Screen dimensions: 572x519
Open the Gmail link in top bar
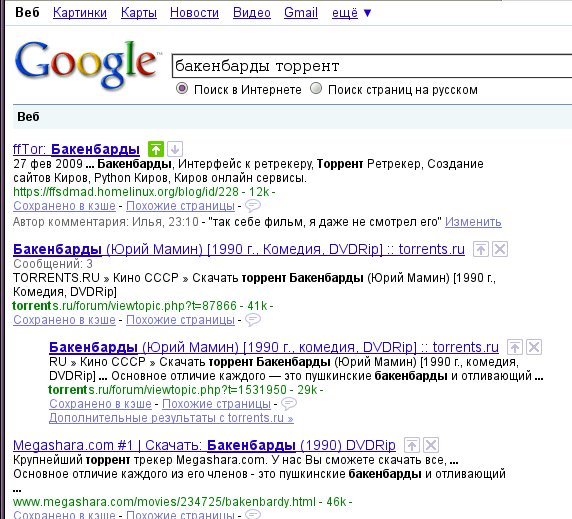pyautogui.click(x=301, y=13)
